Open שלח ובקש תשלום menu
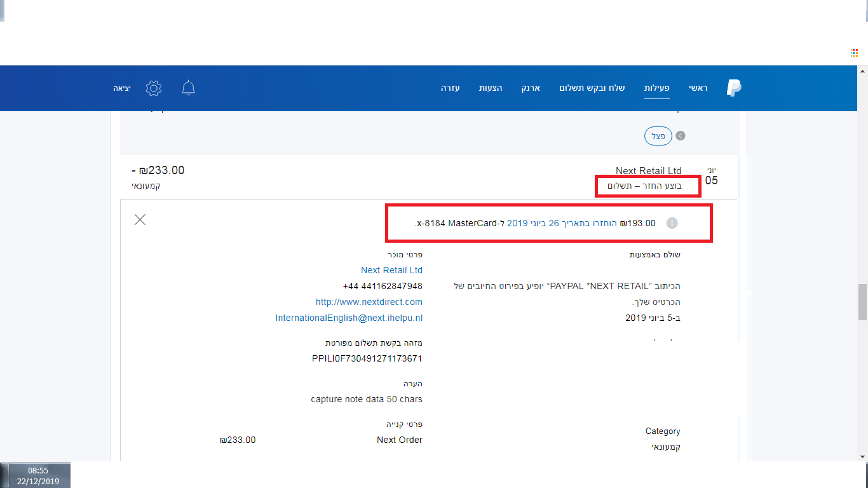868x488 pixels. [x=592, y=88]
